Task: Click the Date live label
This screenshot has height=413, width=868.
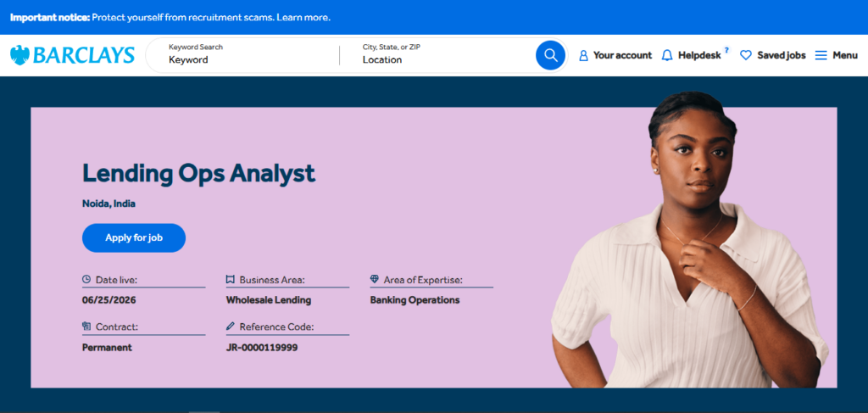Action: (x=116, y=280)
